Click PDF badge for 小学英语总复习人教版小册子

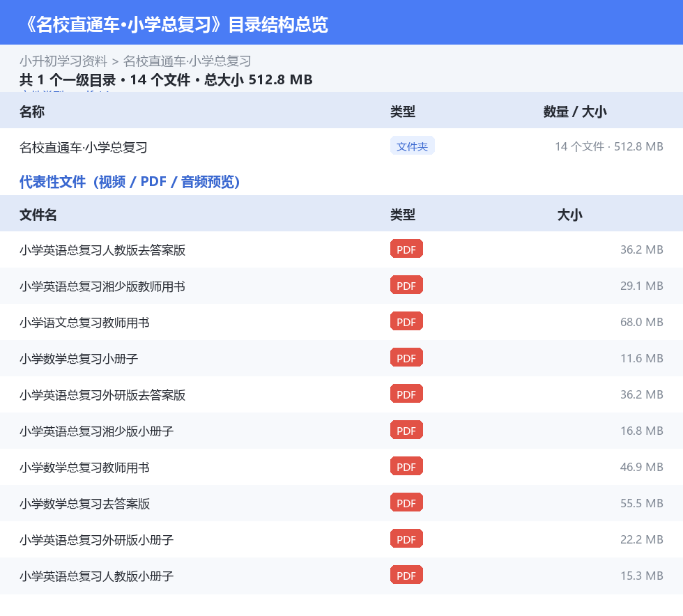click(x=406, y=575)
